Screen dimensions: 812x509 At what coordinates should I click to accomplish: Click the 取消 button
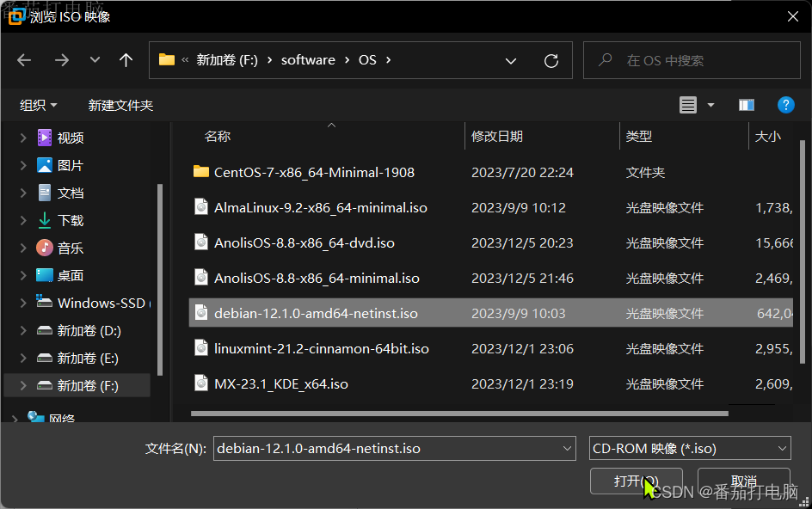click(744, 481)
